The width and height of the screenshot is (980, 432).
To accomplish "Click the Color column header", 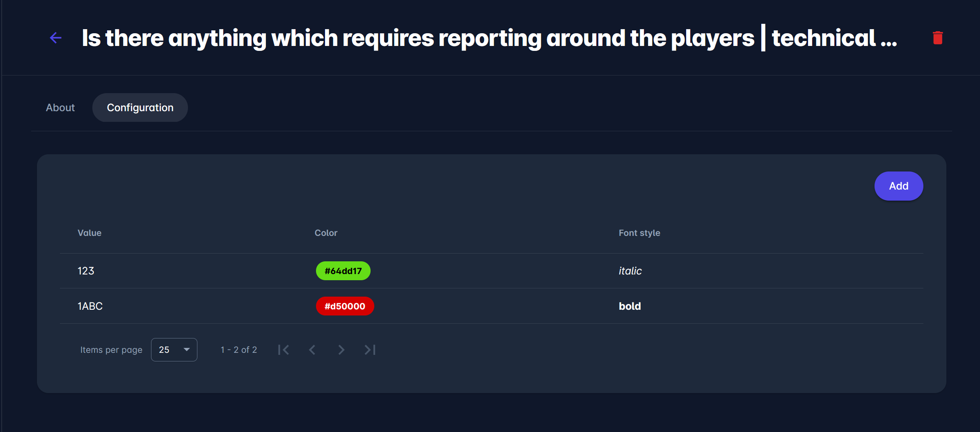I will click(326, 233).
